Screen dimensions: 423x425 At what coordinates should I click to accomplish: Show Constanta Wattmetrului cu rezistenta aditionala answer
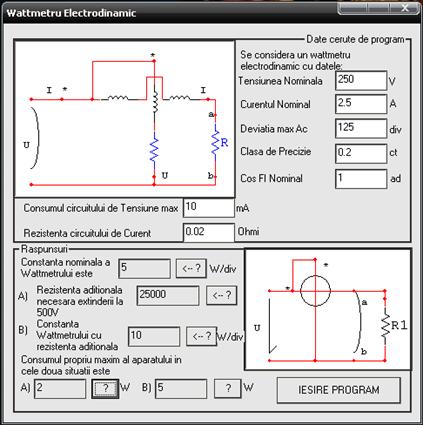pos(201,336)
